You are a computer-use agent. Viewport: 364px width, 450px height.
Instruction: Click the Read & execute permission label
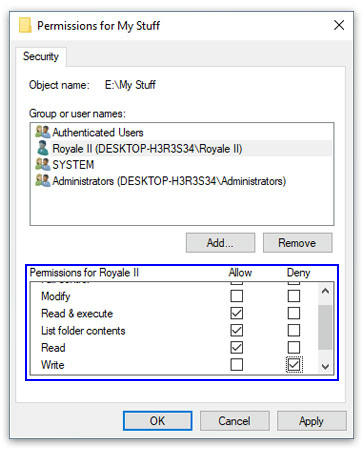click(77, 313)
